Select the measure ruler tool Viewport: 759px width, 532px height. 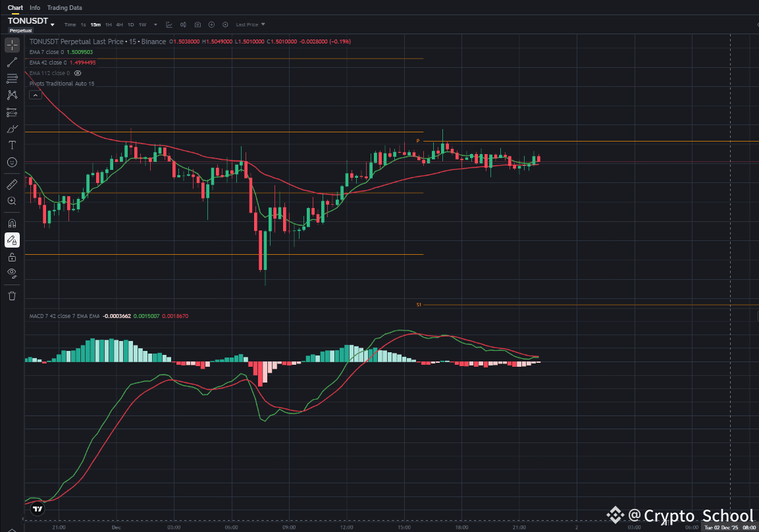tap(11, 184)
